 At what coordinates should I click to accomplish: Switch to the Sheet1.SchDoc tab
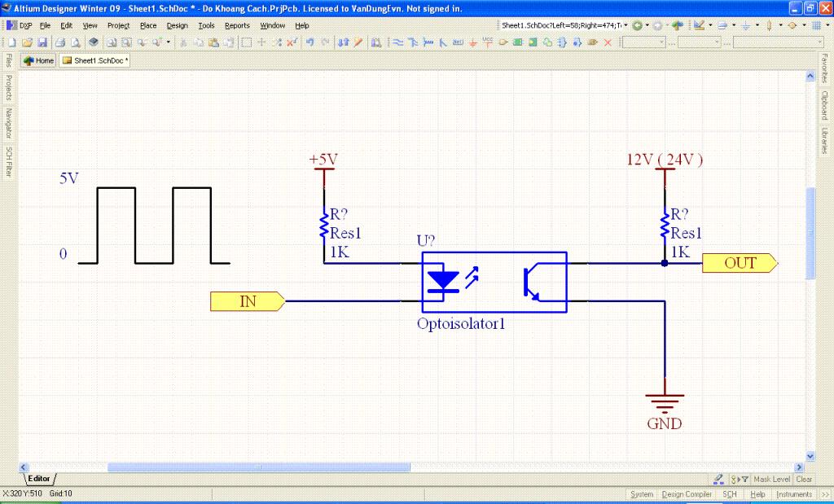coord(95,60)
